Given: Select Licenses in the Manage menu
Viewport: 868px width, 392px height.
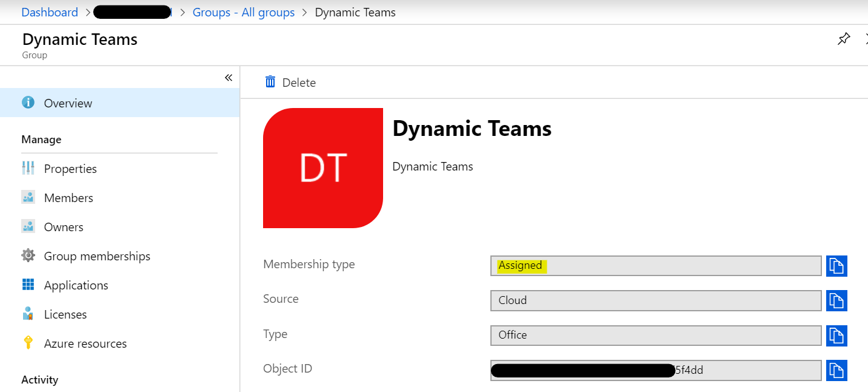Looking at the screenshot, I should (x=65, y=314).
